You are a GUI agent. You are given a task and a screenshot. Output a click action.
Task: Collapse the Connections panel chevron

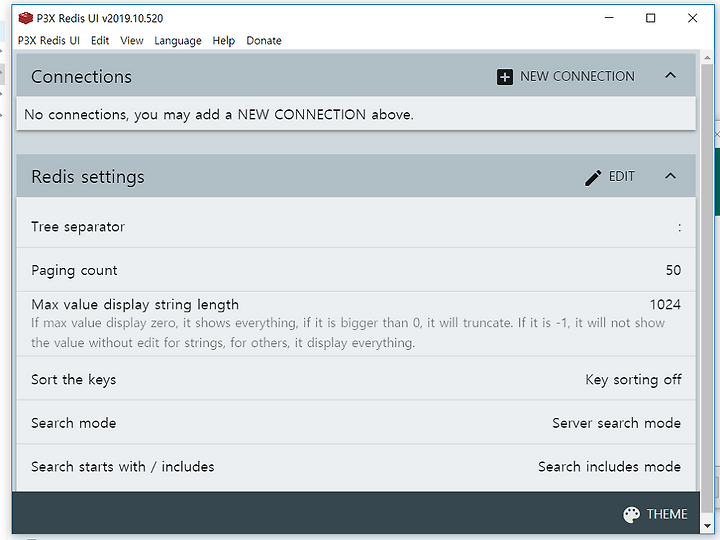click(670, 75)
